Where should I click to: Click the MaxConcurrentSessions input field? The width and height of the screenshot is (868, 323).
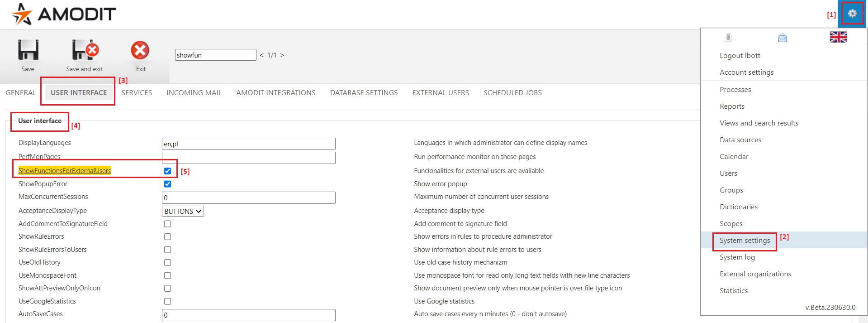[248, 198]
